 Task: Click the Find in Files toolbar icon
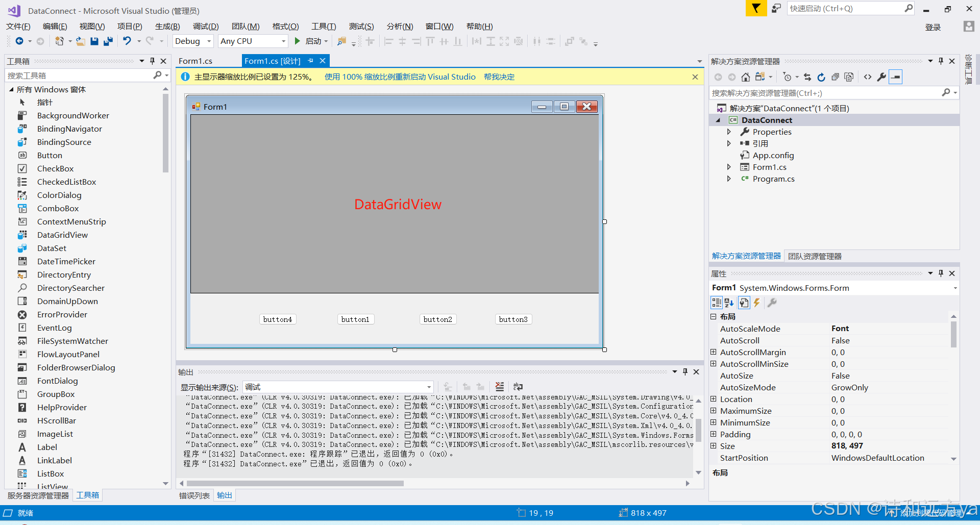[342, 41]
